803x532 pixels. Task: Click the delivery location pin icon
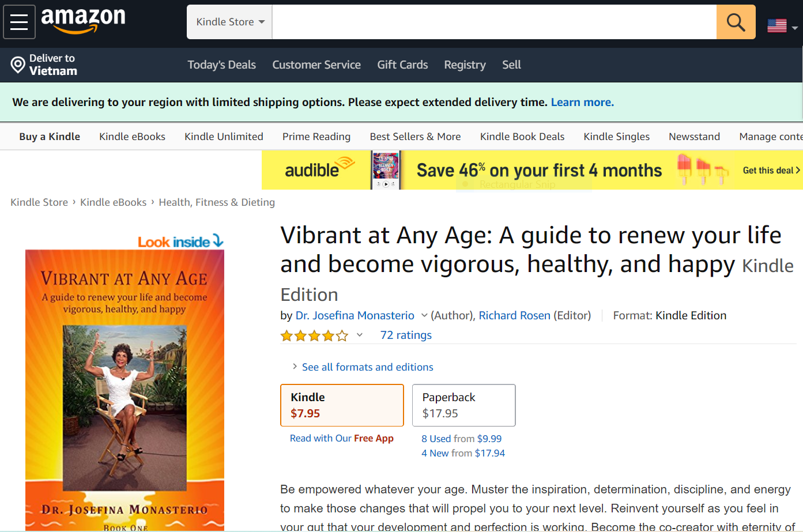tap(18, 65)
